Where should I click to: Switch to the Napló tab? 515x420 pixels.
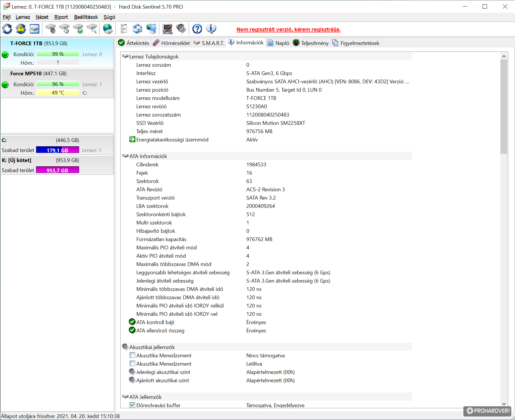point(278,43)
